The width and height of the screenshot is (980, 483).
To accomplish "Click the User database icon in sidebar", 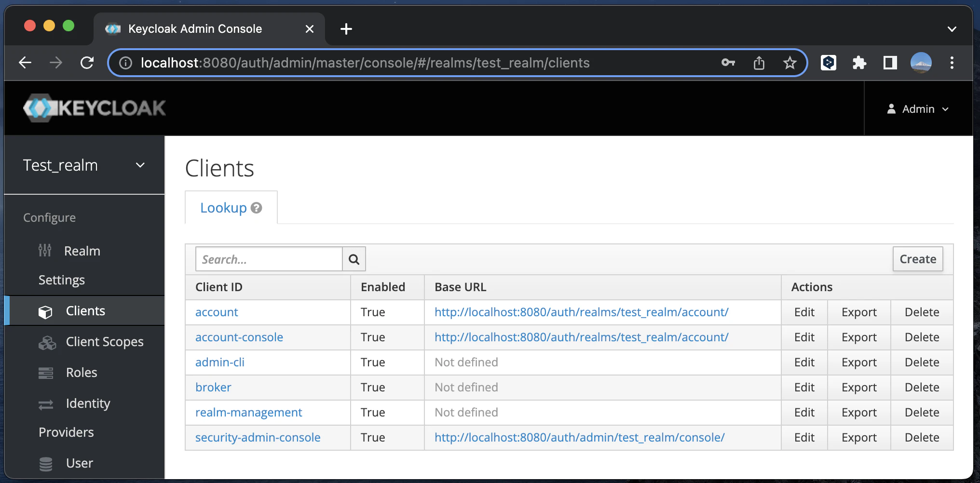I will [46, 464].
